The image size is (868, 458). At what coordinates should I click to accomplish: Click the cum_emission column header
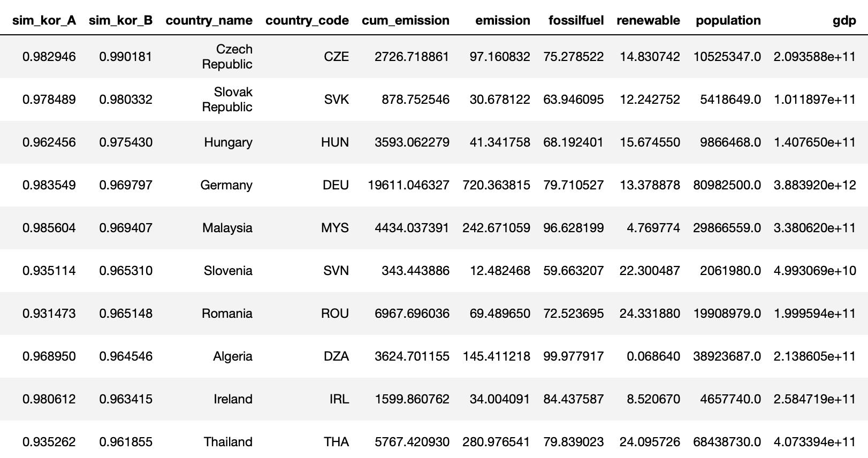click(405, 20)
